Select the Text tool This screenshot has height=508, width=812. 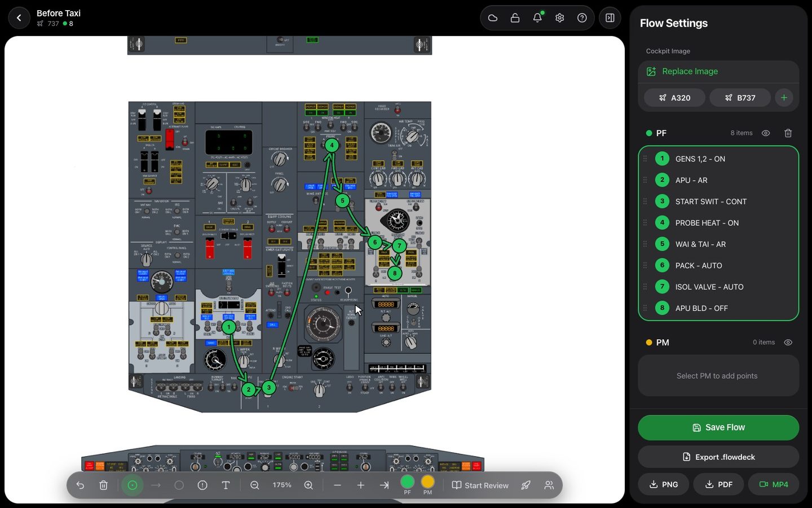tap(226, 485)
